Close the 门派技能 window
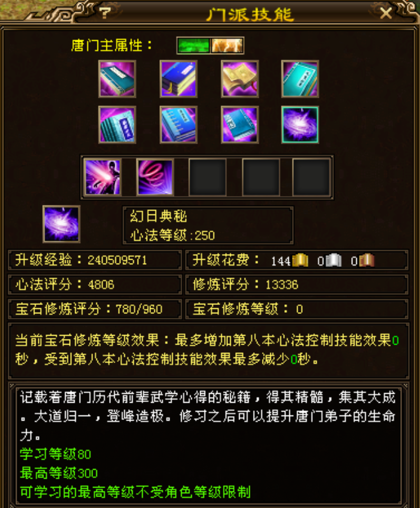 (x=386, y=14)
